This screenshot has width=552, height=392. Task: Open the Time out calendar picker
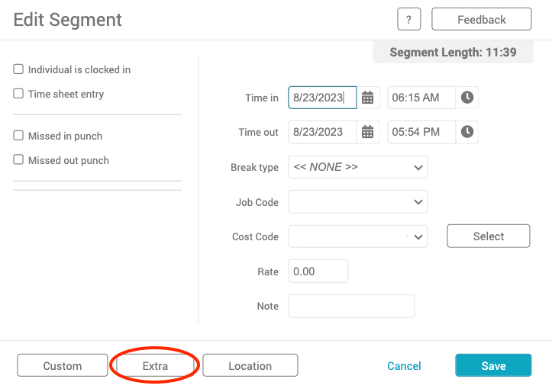coord(368,132)
